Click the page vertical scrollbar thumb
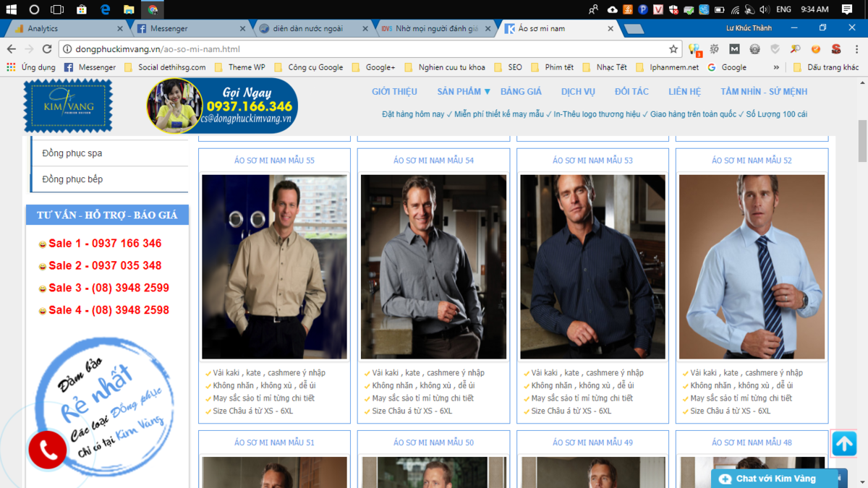Image resolution: width=868 pixels, height=488 pixels. pos(862,141)
